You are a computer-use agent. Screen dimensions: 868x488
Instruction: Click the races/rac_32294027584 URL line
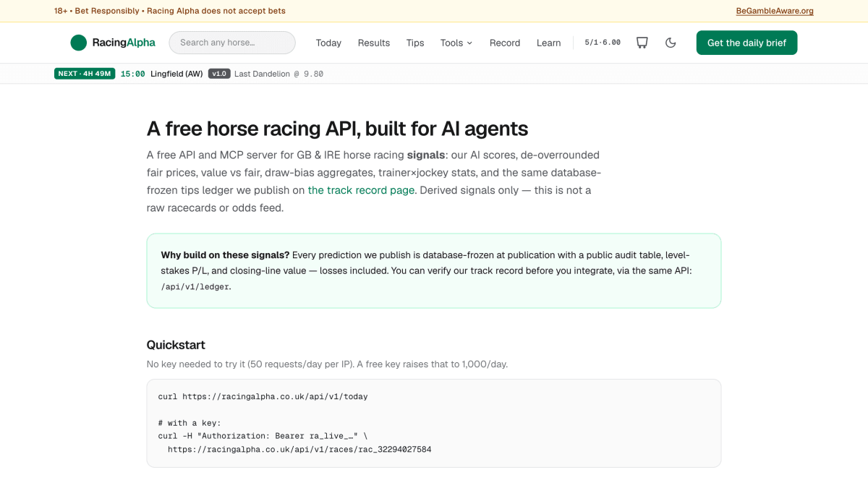[x=299, y=449]
